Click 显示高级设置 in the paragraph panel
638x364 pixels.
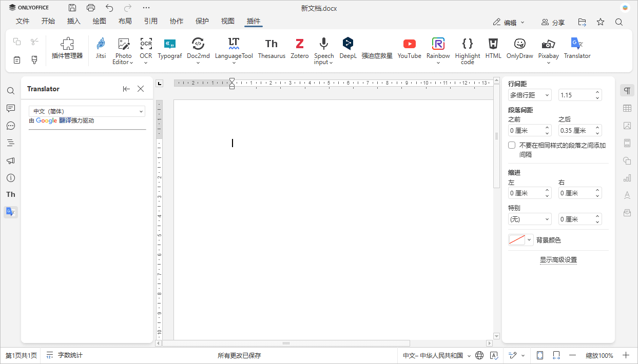tap(558, 260)
